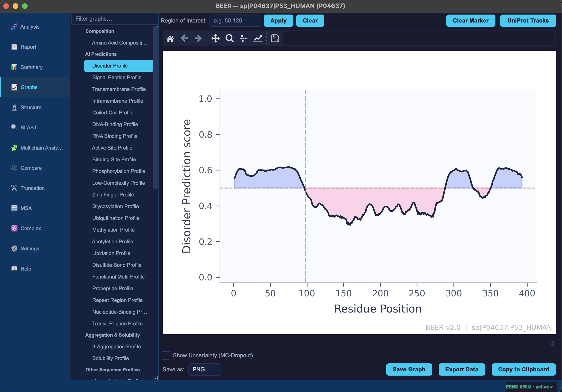The image size is (562, 392).
Task: Click the AI Predictions group heading
Action: click(x=101, y=54)
